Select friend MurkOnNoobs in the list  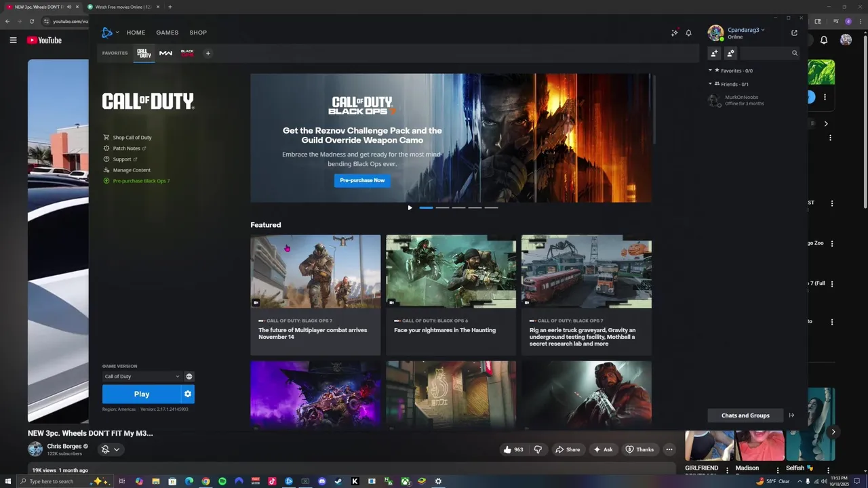(x=753, y=100)
